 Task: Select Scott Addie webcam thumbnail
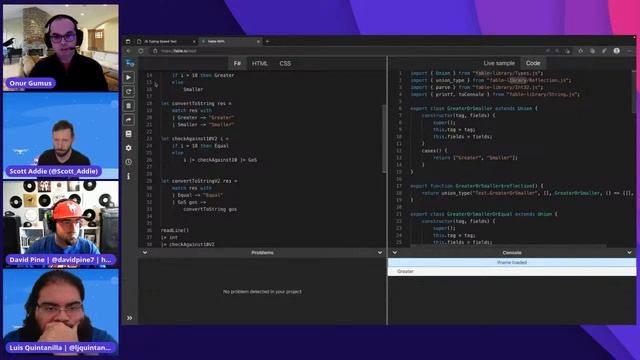point(61,136)
